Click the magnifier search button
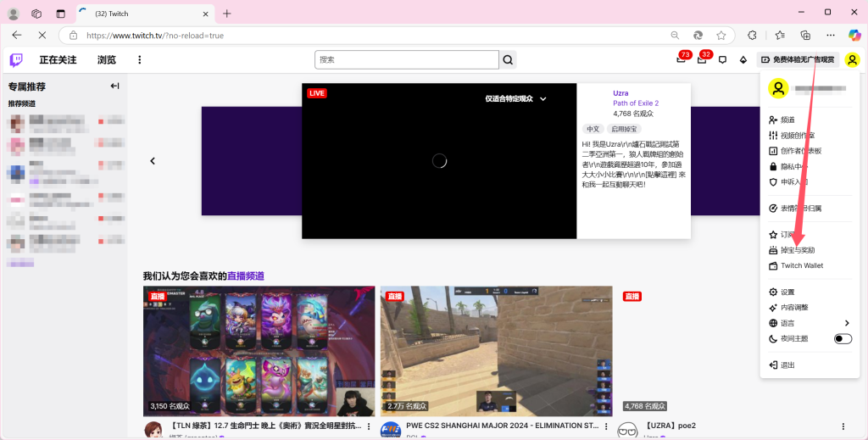This screenshot has width=868, height=440. point(508,60)
